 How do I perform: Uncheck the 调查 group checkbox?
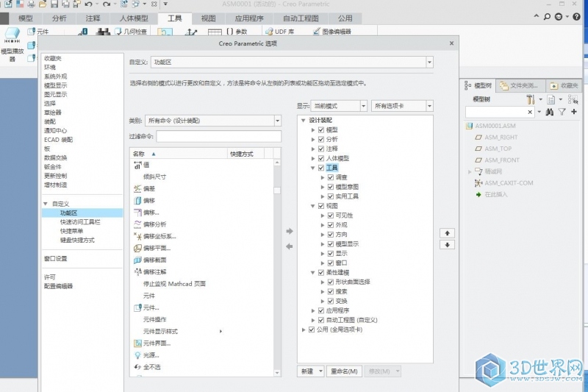click(330, 177)
